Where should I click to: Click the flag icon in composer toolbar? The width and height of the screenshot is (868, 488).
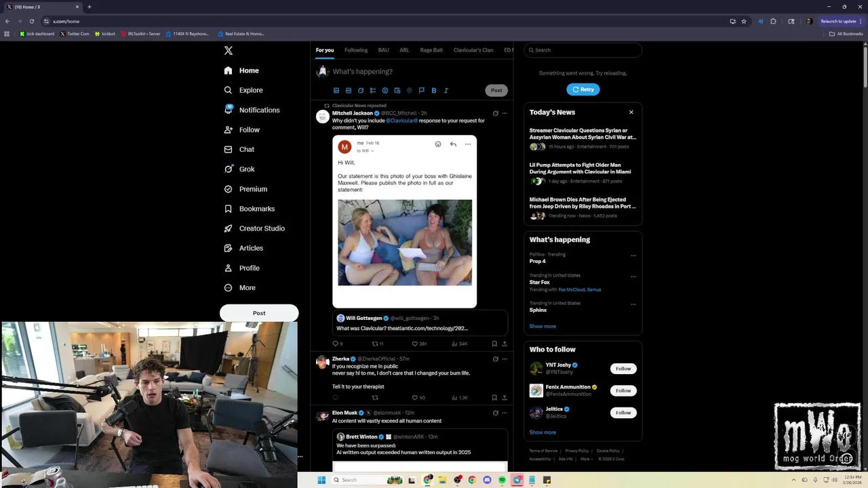pyautogui.click(x=422, y=90)
